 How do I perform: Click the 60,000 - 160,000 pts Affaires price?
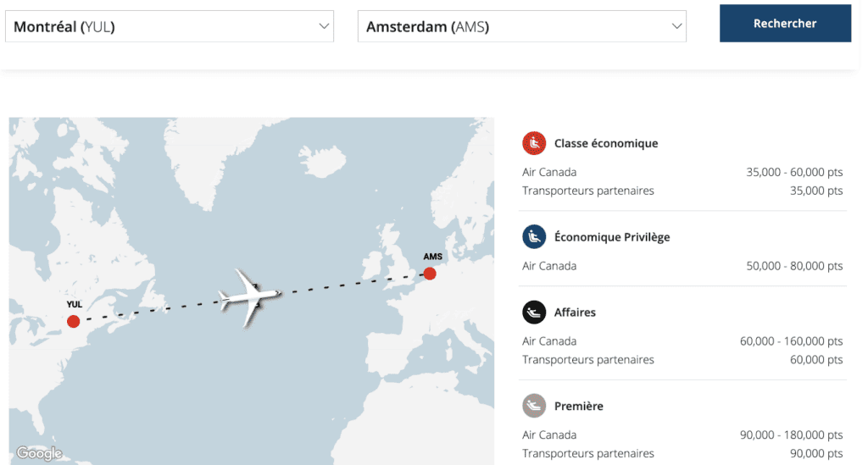coord(791,341)
